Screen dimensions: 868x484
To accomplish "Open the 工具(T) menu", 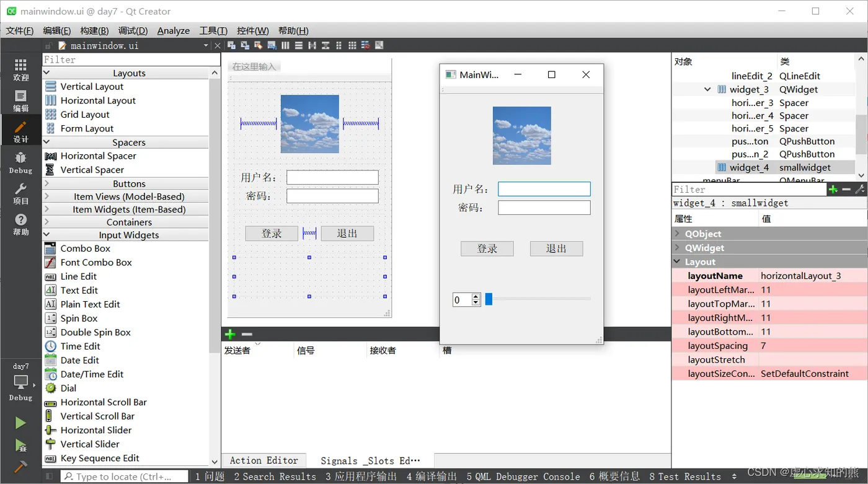I will tap(213, 30).
